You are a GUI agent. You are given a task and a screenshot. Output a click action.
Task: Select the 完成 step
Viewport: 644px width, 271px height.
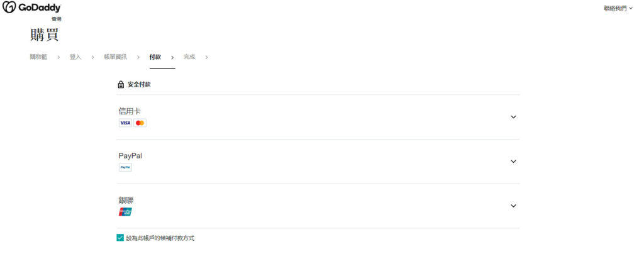click(189, 57)
